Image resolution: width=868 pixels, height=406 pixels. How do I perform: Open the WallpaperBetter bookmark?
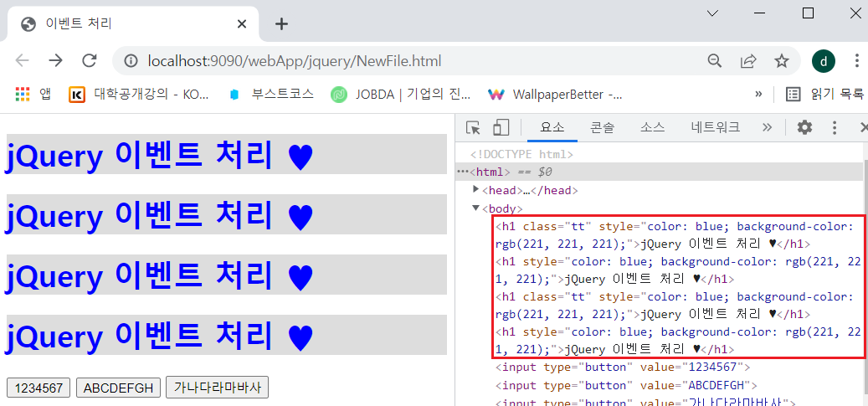click(x=555, y=94)
